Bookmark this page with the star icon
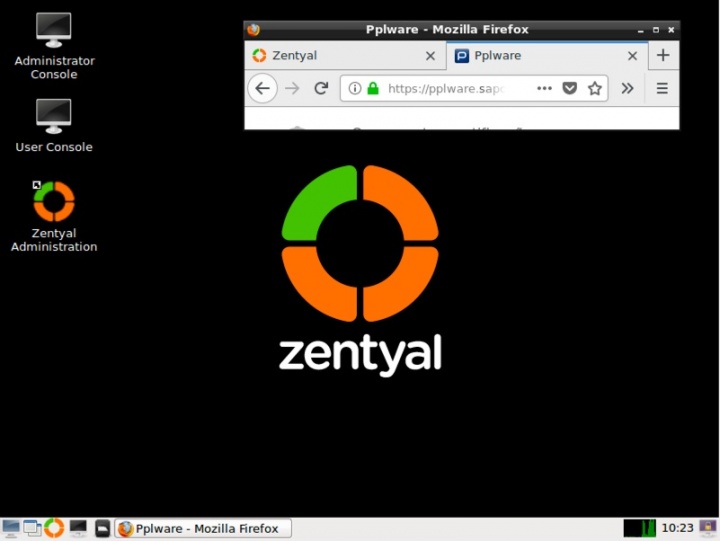 tap(595, 88)
